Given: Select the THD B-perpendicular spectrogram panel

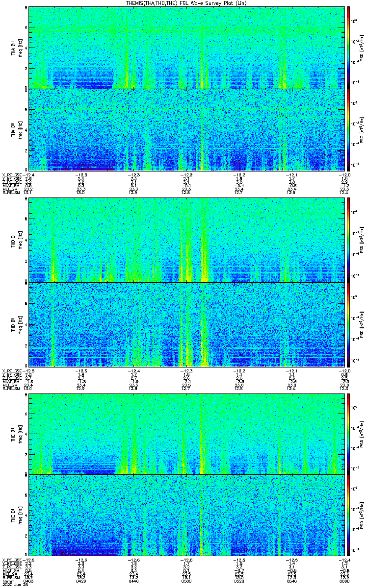Looking at the screenshot, I should click(186, 240).
